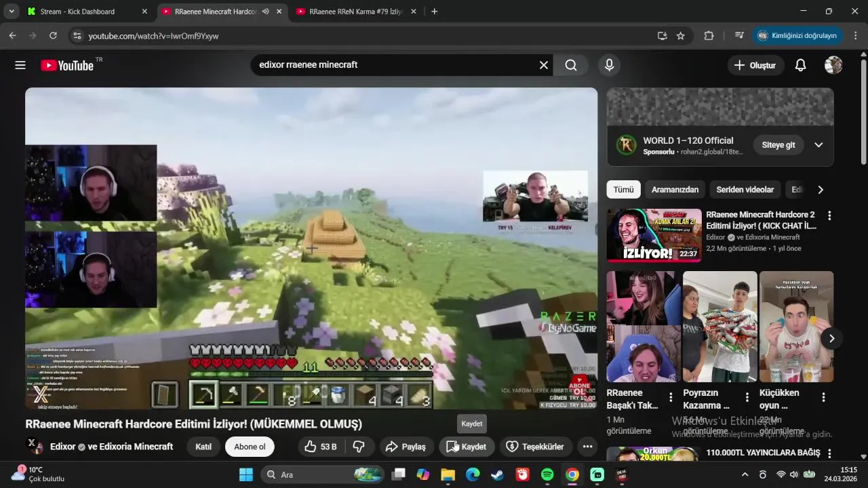Click the Kaydet save button

(x=467, y=447)
